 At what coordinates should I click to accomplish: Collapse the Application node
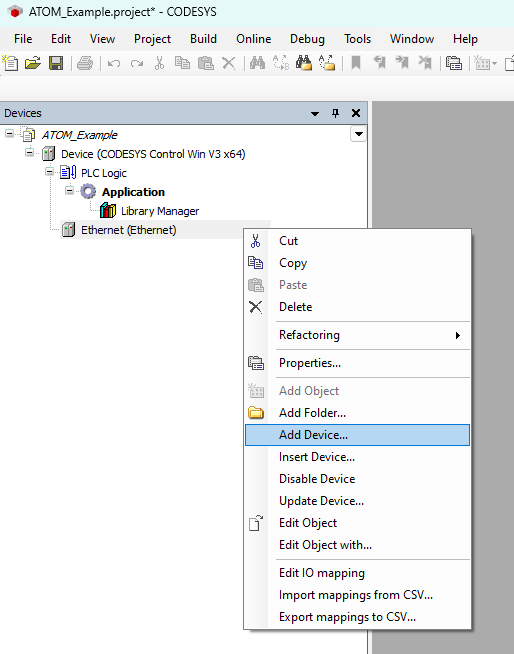click(x=69, y=191)
